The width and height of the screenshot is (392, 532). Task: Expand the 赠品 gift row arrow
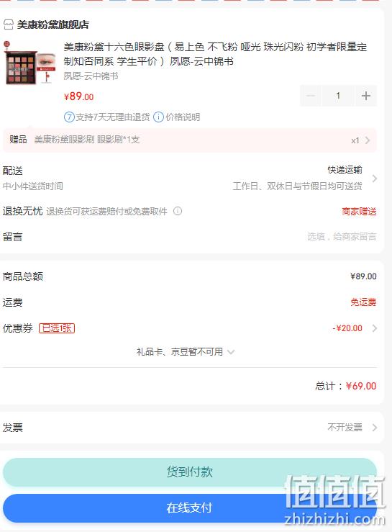pyautogui.click(x=368, y=140)
